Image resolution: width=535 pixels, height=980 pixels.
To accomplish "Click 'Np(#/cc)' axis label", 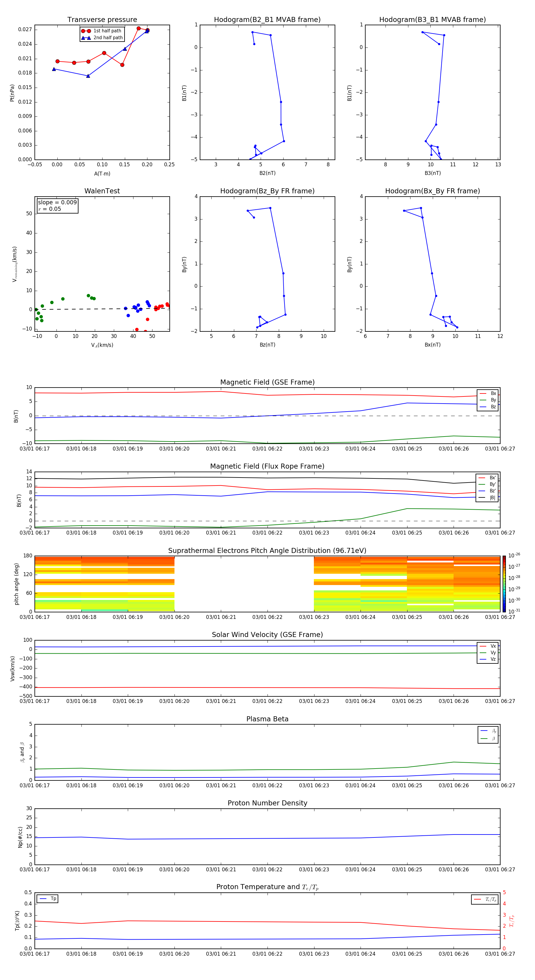I will click(20, 837).
